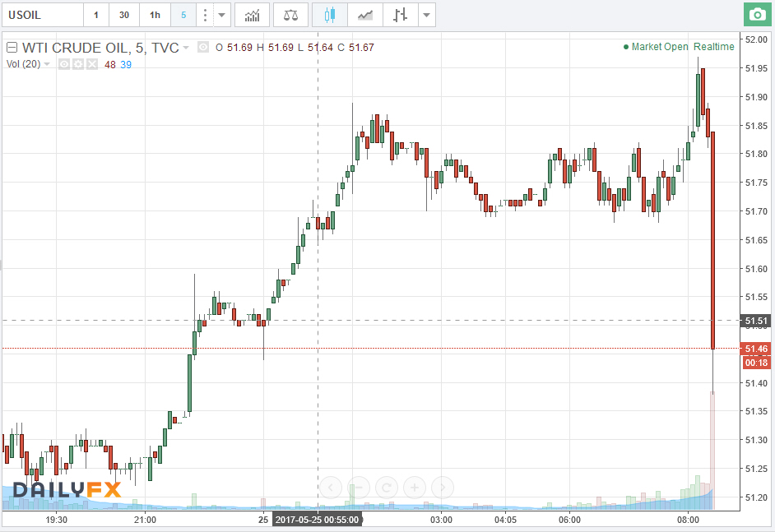Click the 06:00 time axis label
The image size is (775, 532).
pyautogui.click(x=569, y=520)
